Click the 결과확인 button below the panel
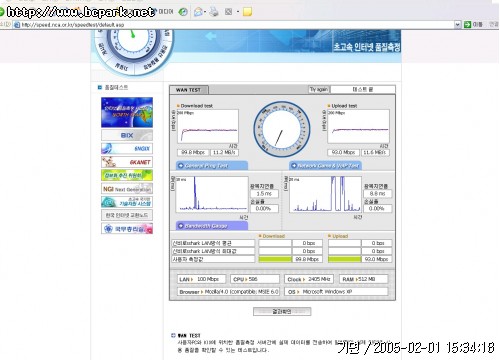This screenshot has width=500, height=360. pos(282,311)
